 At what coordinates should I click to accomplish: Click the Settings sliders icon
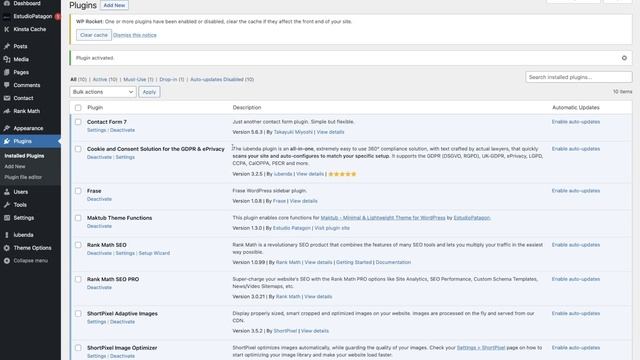click(7, 218)
